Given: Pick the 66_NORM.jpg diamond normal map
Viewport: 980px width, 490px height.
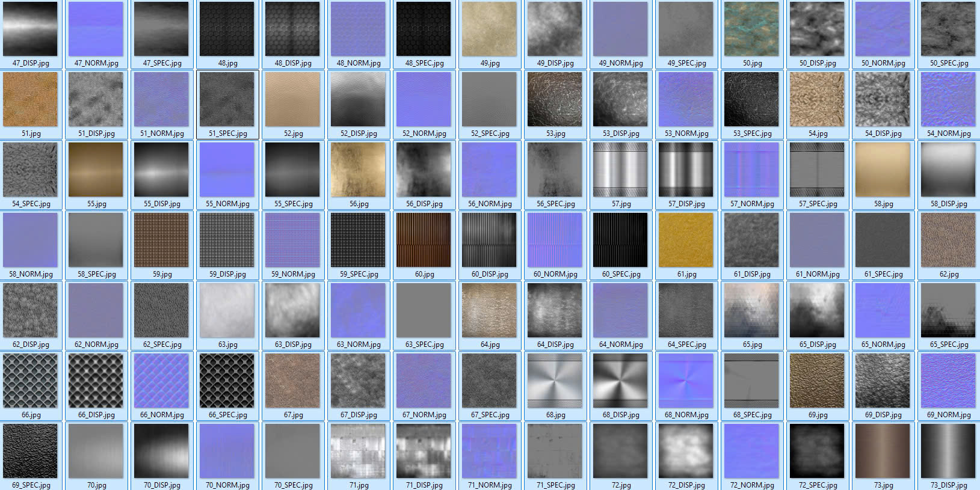Looking at the screenshot, I should [161, 381].
